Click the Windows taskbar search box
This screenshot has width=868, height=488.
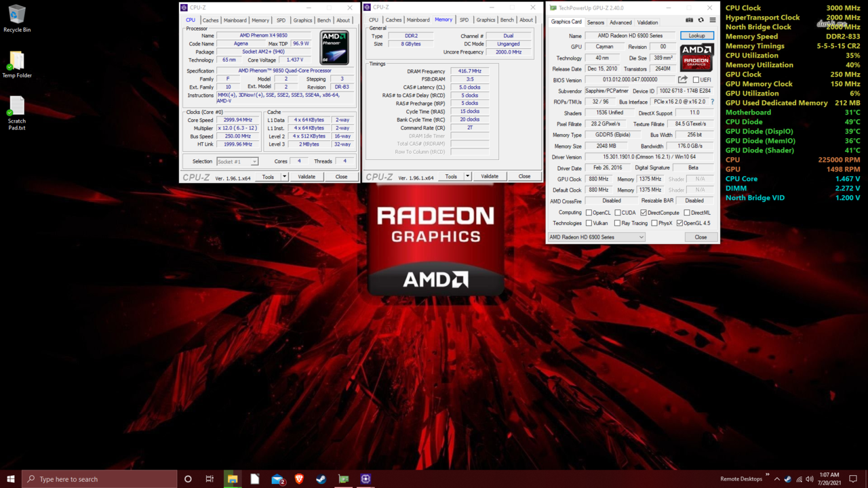pos(100,479)
